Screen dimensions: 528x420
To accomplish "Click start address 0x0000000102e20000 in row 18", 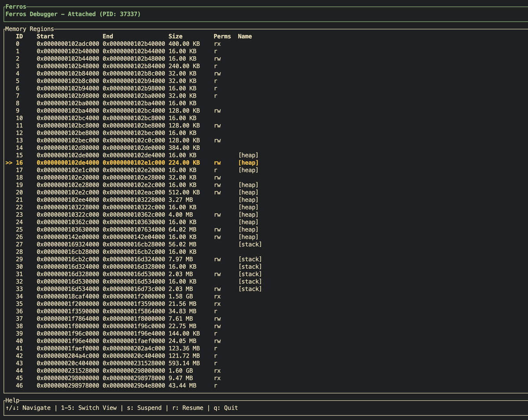I will (x=68, y=178).
